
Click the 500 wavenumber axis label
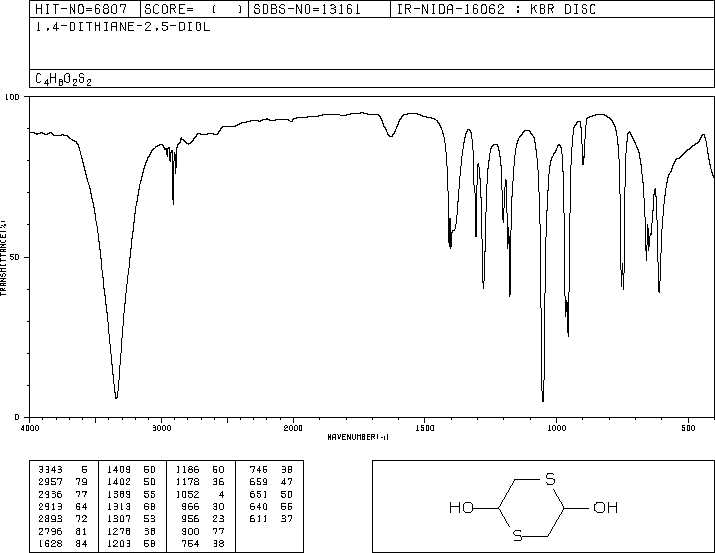click(688, 428)
